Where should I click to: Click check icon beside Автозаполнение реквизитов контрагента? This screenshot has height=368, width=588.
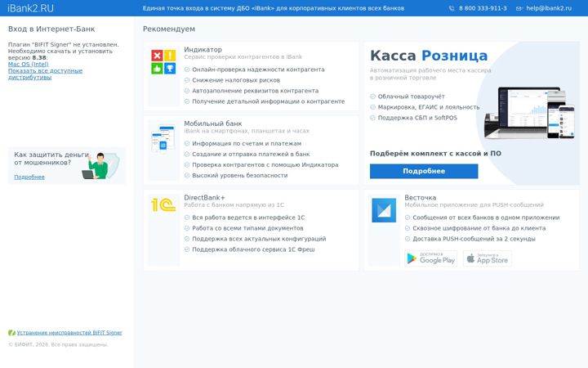pos(187,91)
